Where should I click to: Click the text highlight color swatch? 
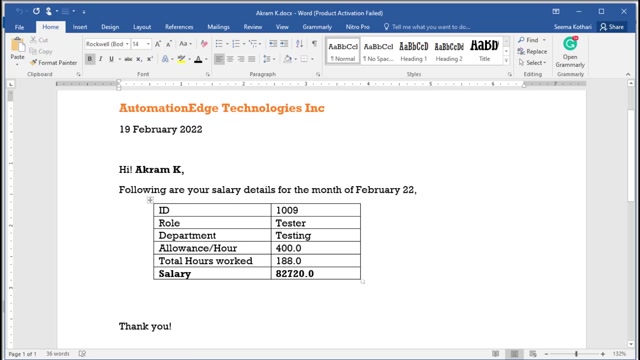point(181,60)
